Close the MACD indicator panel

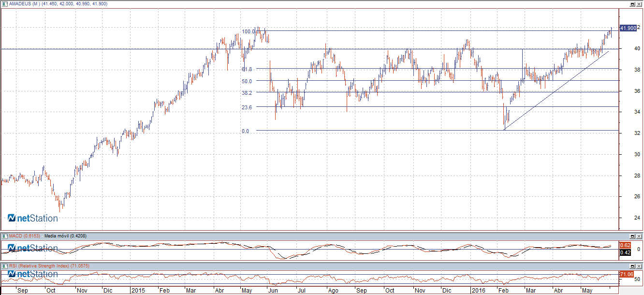(639, 236)
